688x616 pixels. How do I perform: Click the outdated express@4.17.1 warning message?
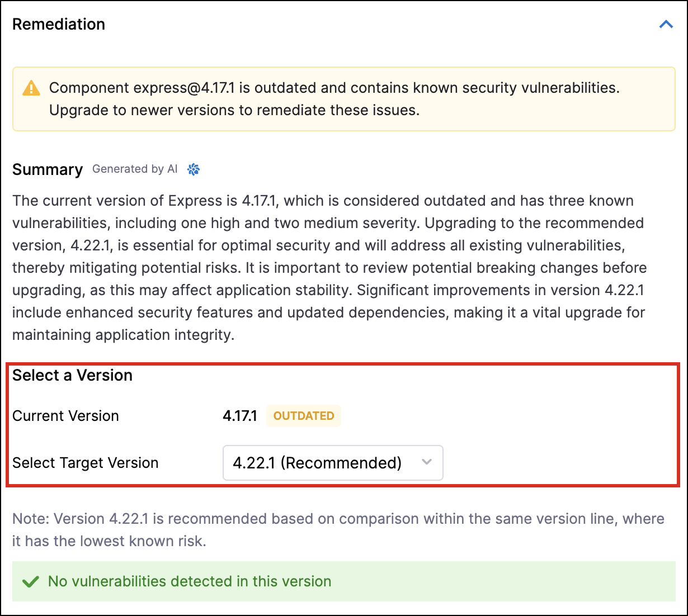tap(334, 99)
